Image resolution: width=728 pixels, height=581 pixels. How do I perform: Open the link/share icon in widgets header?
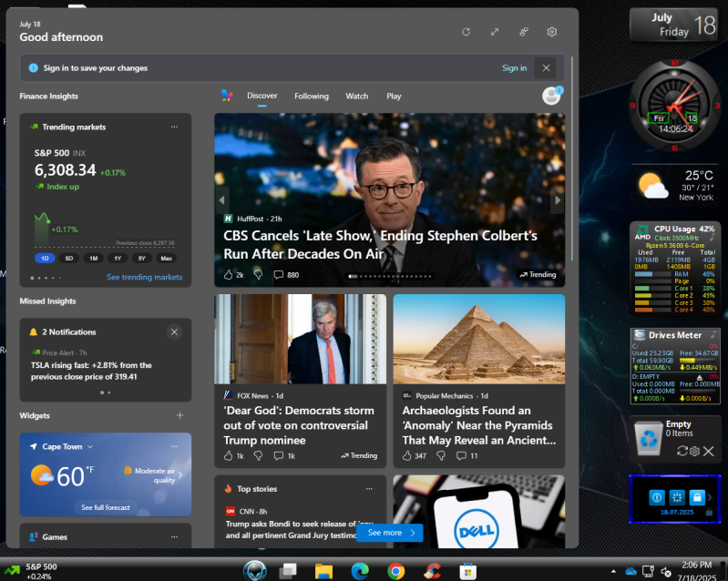[x=524, y=32]
